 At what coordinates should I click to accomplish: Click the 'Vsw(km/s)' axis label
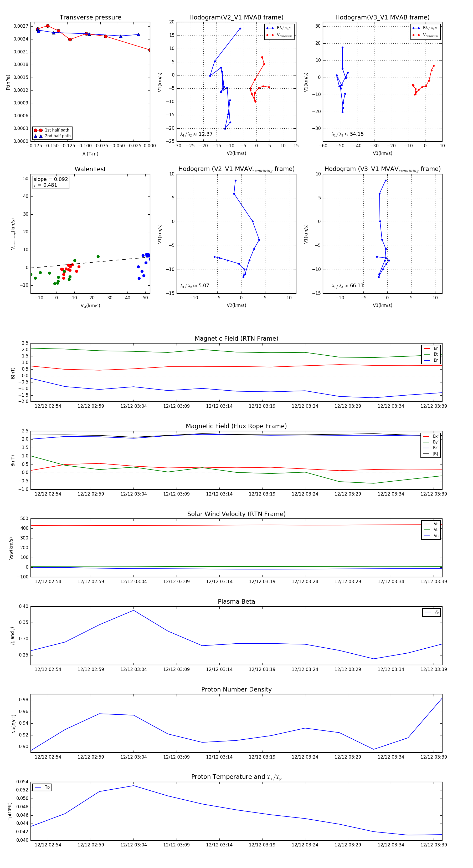coord(11,548)
